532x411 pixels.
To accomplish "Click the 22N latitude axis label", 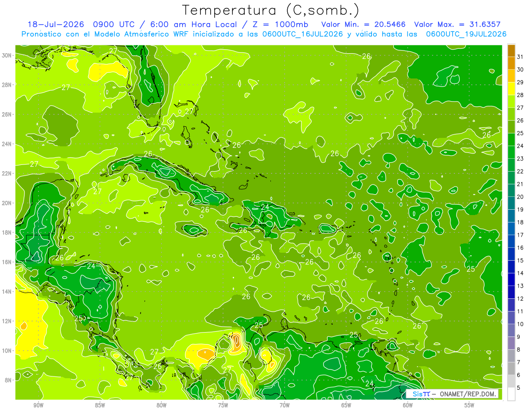I will pos(7,173).
